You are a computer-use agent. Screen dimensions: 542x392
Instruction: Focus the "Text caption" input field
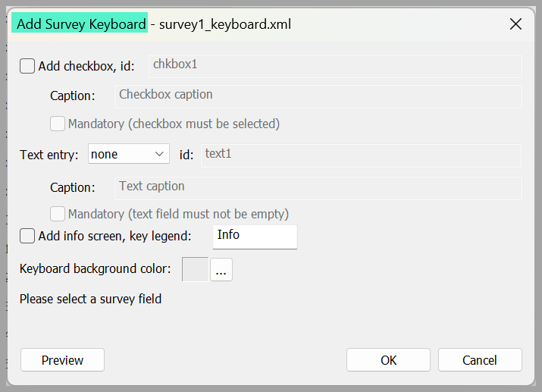(x=318, y=188)
